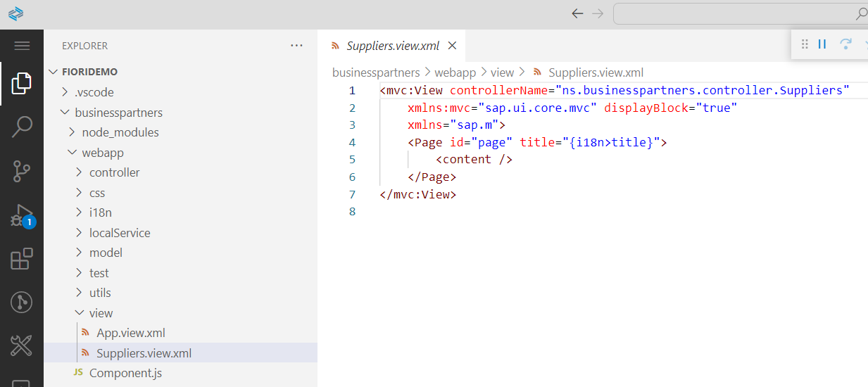
Task: Click the displayBlock attribute text
Action: tap(642, 108)
